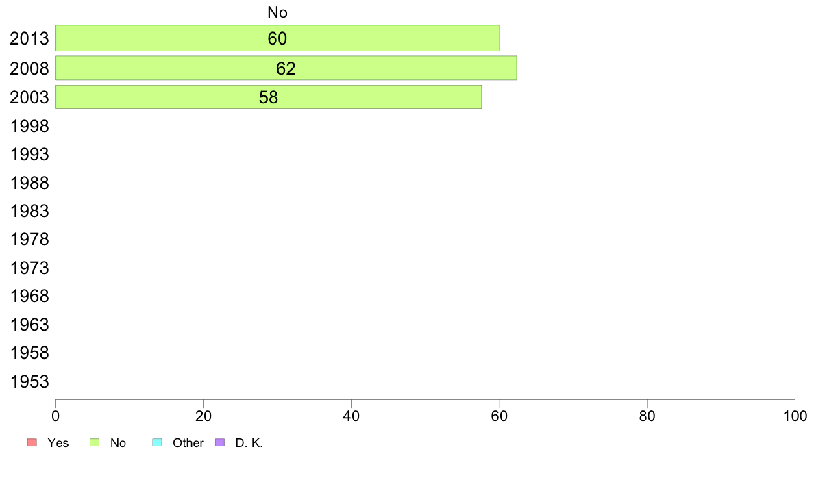Click the cyan Other legend swatch
This screenshot has width=814, height=504.
158,442
